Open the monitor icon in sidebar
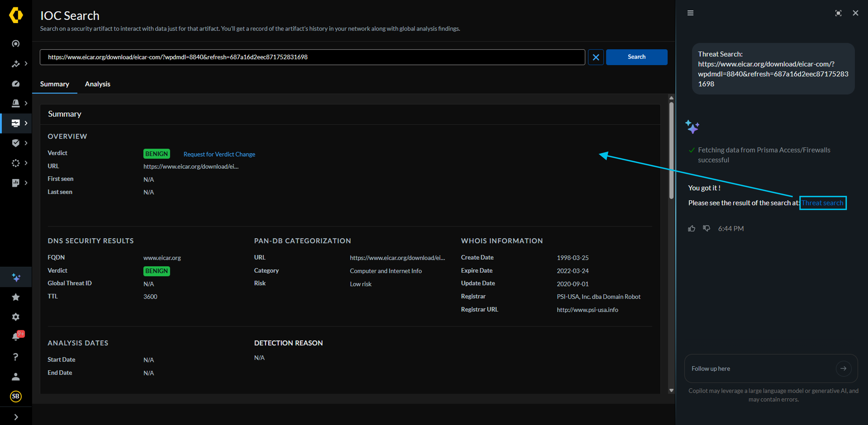The width and height of the screenshot is (868, 425). 16,123
